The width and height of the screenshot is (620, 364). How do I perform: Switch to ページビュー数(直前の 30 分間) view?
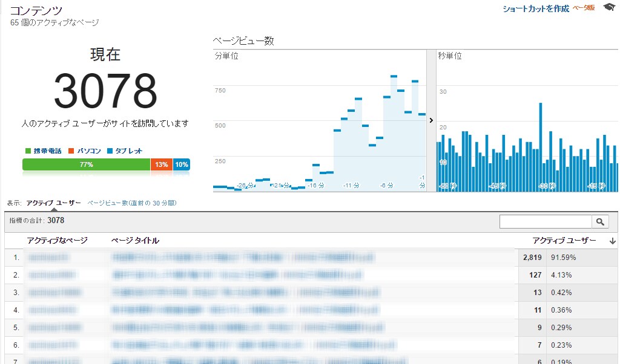pos(131,203)
